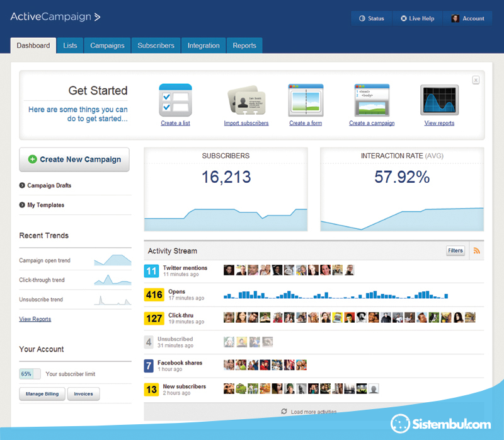
Task: Open the RSS feed icon in Activity Stream
Action: click(x=477, y=250)
